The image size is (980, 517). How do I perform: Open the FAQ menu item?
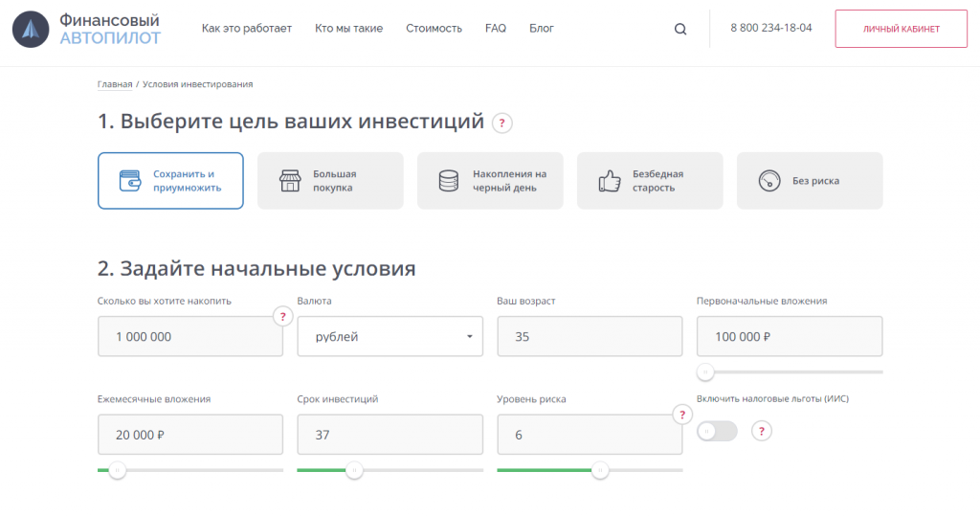496,28
